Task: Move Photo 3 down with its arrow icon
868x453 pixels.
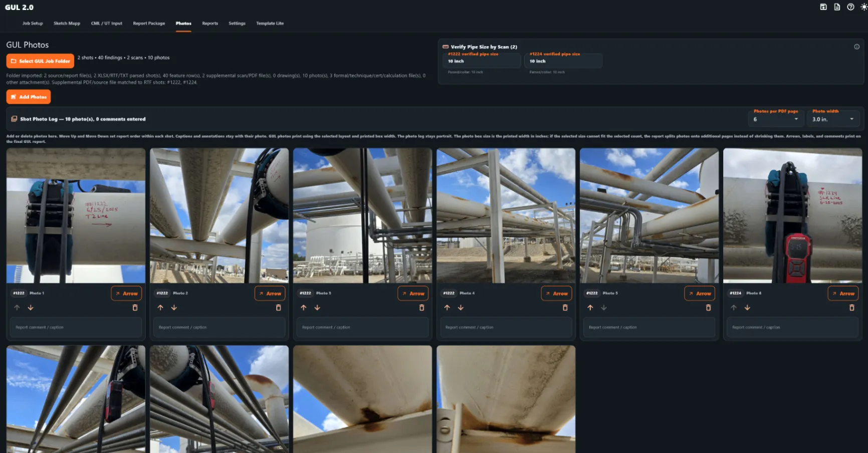Action: coord(317,308)
